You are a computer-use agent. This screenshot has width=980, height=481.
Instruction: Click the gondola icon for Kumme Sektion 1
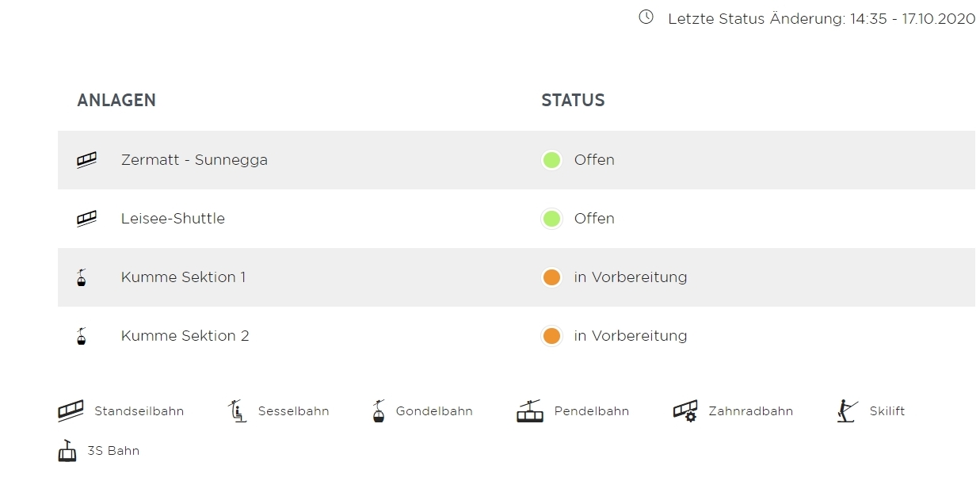(x=81, y=277)
